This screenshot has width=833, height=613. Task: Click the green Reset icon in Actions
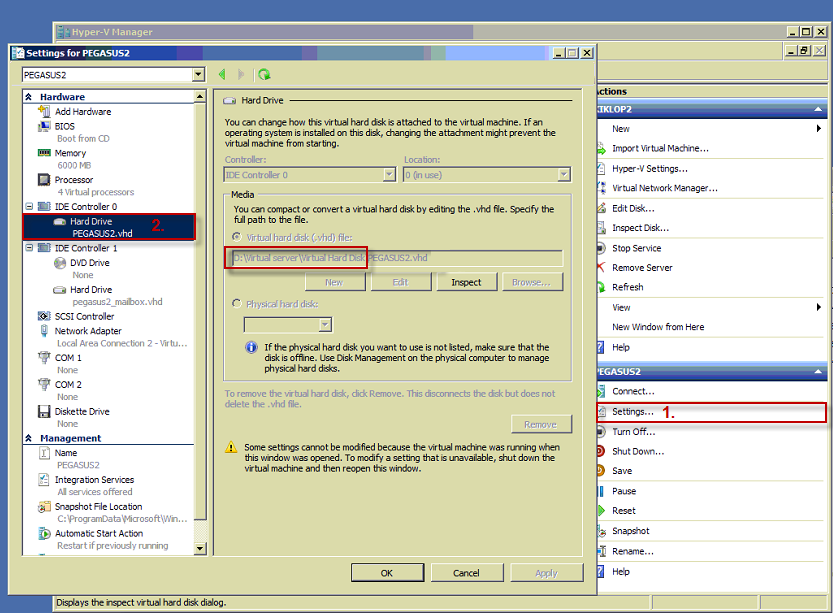click(x=601, y=510)
